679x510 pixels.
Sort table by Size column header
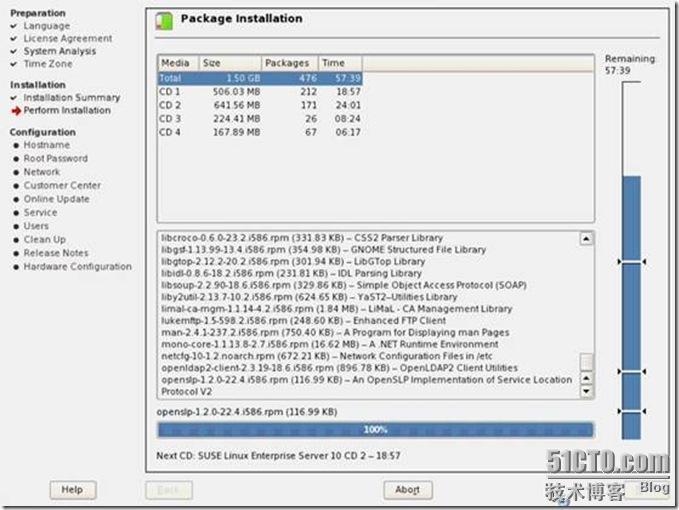pos(230,63)
